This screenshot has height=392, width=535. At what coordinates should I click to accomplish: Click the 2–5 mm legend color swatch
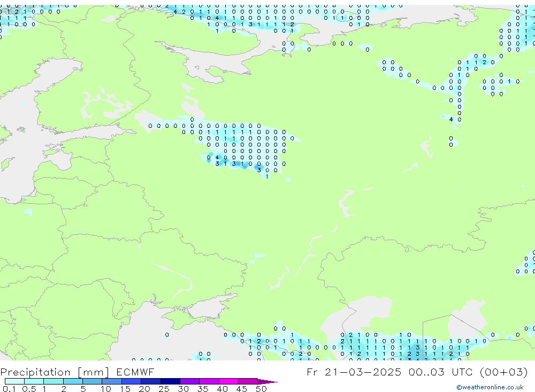[73, 381]
